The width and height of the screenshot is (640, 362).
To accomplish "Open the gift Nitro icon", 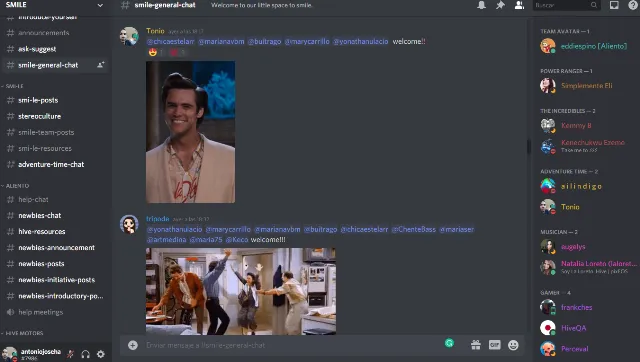I will pos(476,345).
